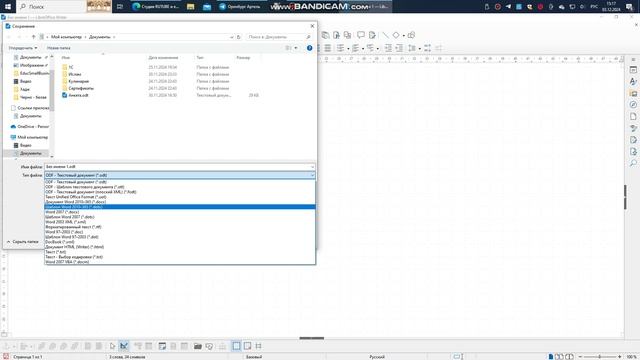Choose Word 2003 XML (*.xml) format
The width and height of the screenshot is (640, 360).
(180, 222)
